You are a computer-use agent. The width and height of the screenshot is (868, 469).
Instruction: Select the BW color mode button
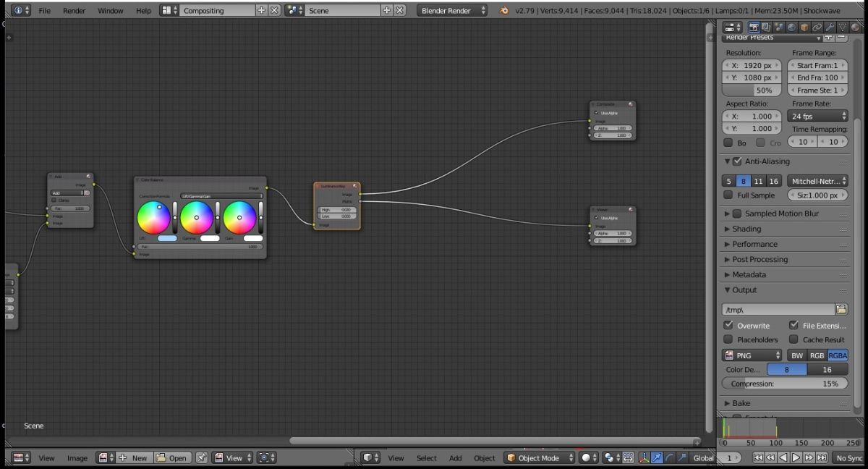(797, 355)
